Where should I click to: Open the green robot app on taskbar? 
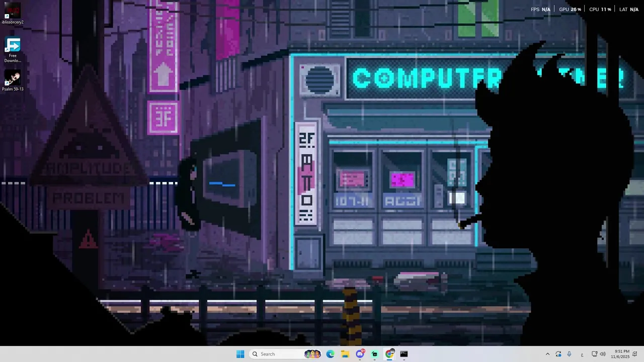pyautogui.click(x=375, y=354)
